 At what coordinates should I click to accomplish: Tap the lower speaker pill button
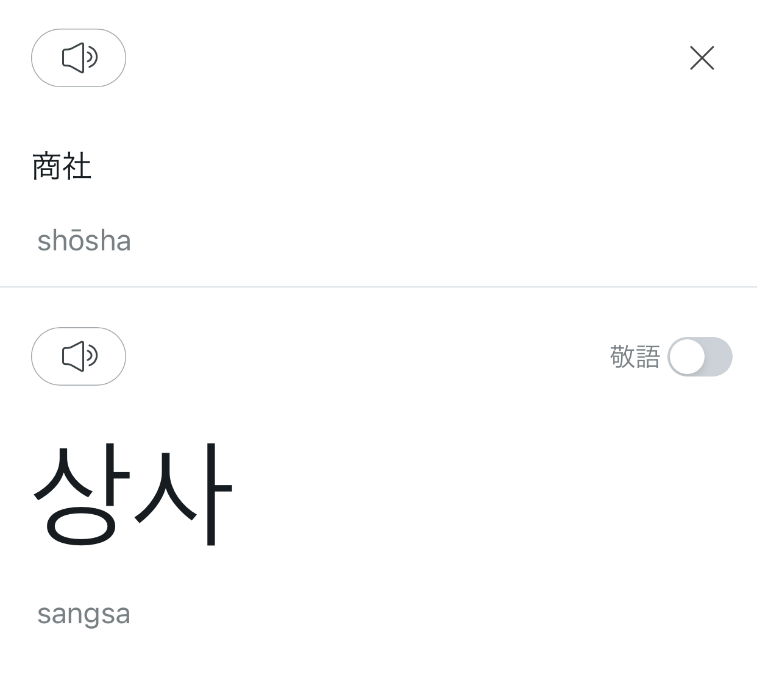[x=79, y=356]
